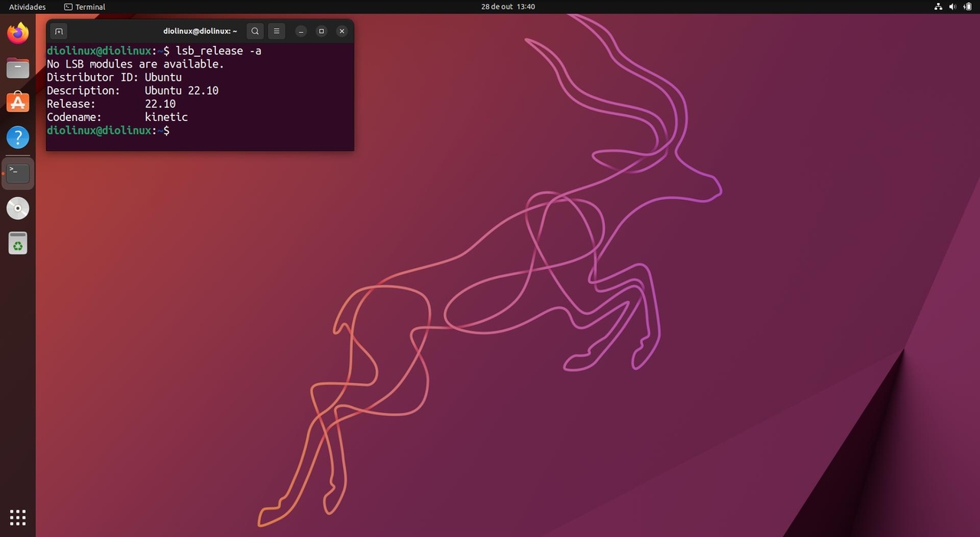Open the Trash from the dock
The height and width of the screenshot is (537, 980).
click(x=18, y=243)
